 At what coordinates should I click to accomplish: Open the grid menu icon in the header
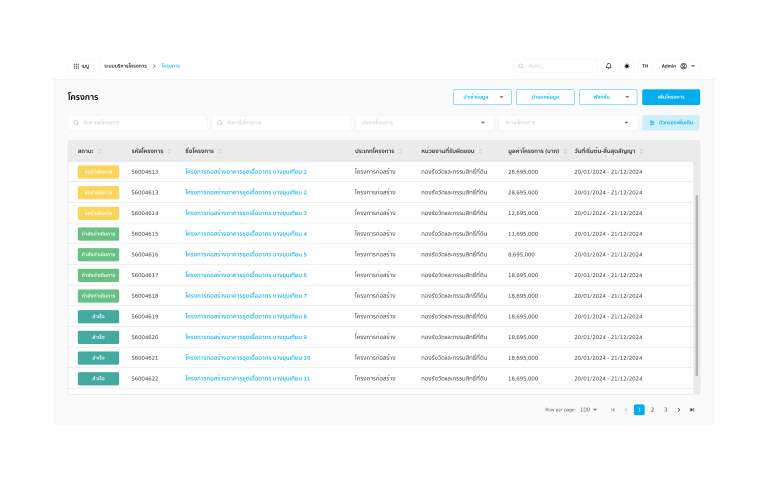[76, 66]
